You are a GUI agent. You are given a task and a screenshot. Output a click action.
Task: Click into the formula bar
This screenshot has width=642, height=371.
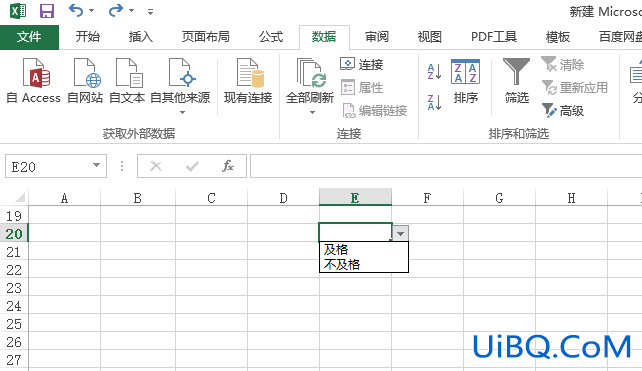click(x=446, y=166)
